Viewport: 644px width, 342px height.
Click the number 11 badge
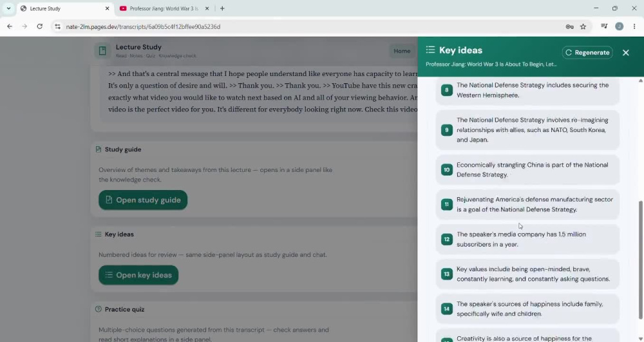point(446,204)
